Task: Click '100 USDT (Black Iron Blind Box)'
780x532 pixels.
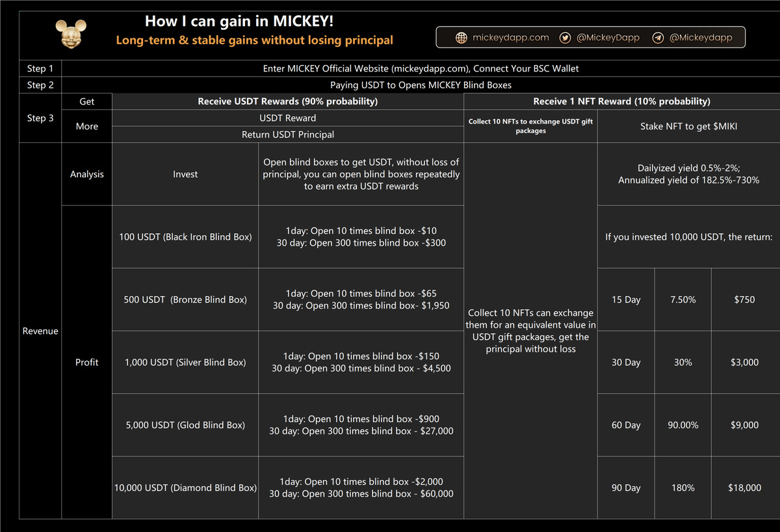Action: [185, 237]
